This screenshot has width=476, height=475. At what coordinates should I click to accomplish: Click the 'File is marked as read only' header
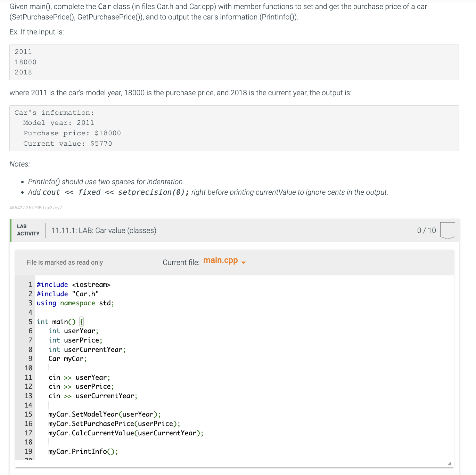pyautogui.click(x=64, y=262)
